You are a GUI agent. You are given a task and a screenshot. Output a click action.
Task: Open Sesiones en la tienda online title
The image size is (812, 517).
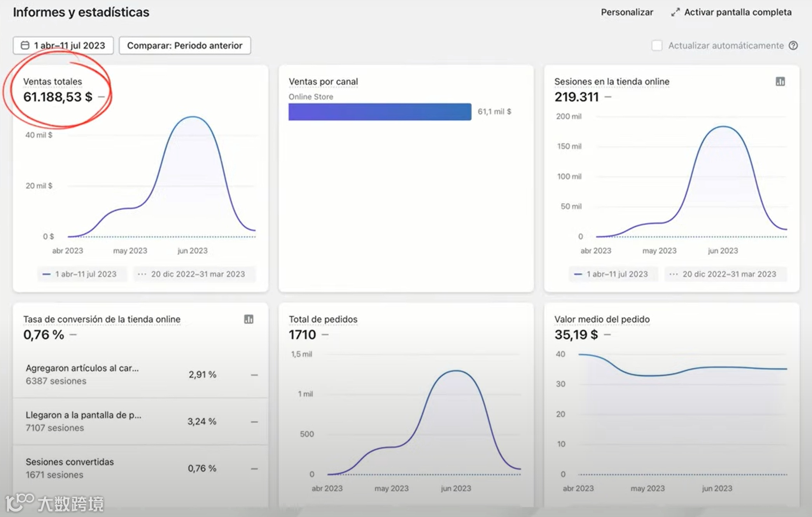[612, 82]
